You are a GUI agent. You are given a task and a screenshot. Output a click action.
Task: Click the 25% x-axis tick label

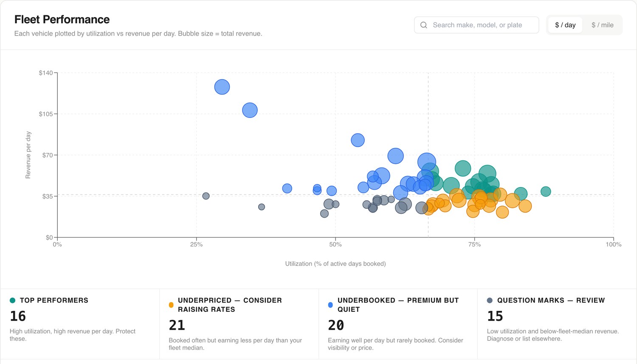[x=196, y=244]
